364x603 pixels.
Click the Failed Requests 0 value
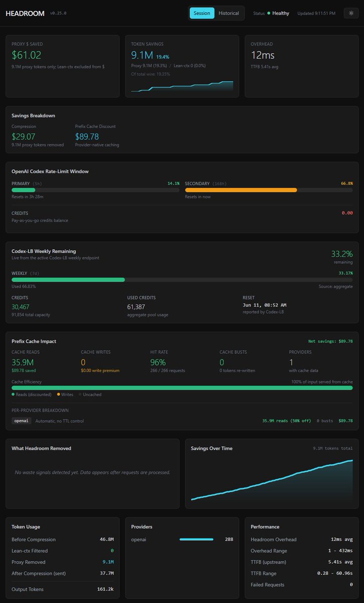(x=351, y=585)
